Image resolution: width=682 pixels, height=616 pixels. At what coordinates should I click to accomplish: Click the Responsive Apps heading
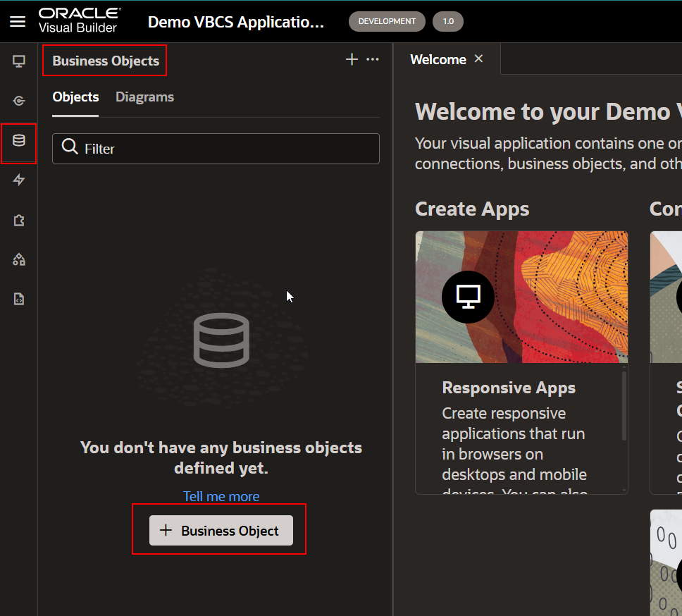pyautogui.click(x=509, y=388)
